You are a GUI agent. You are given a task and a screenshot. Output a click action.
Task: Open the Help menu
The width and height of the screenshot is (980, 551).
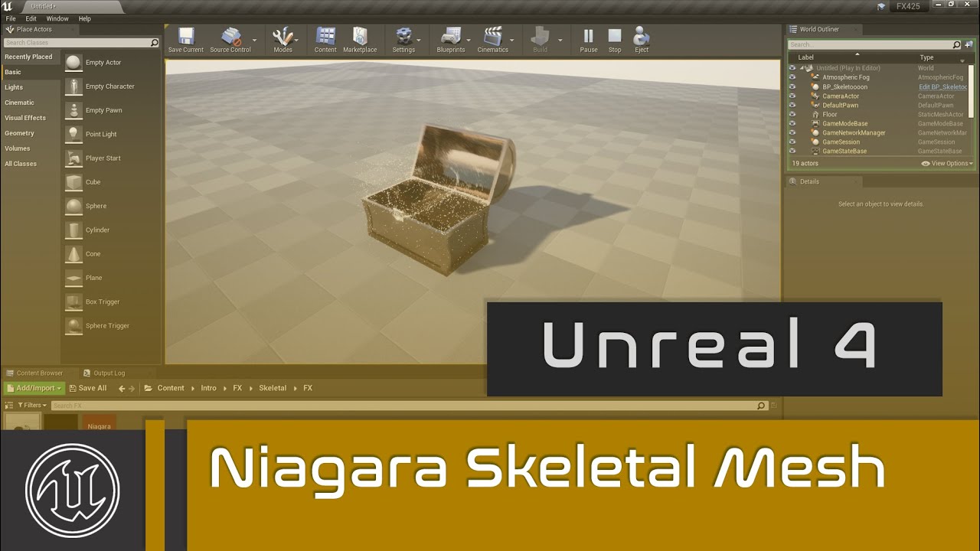[84, 18]
